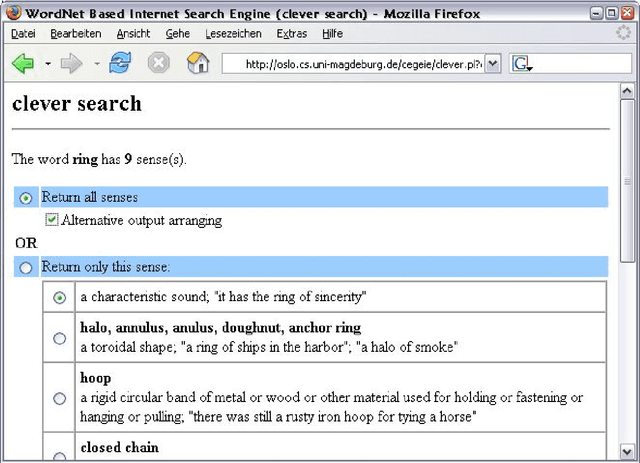Screen dimensions: 640x463
Task: Open the Extras menu
Action: pos(292,34)
